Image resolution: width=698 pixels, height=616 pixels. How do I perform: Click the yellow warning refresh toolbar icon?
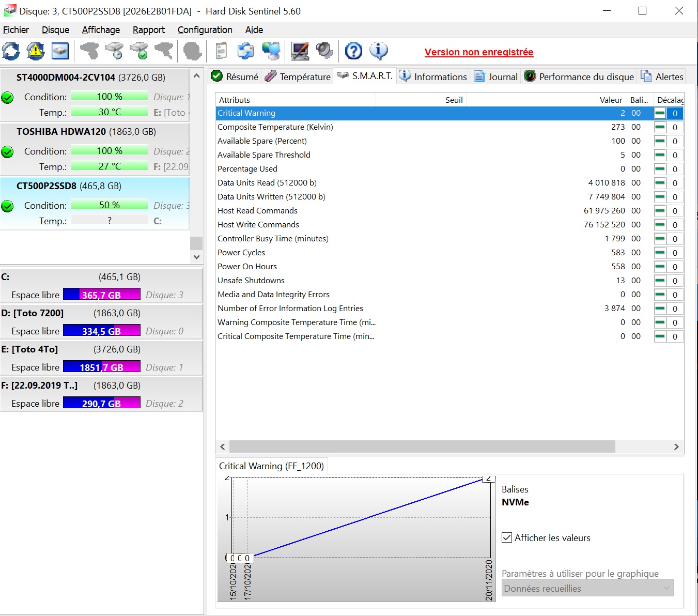(x=36, y=51)
